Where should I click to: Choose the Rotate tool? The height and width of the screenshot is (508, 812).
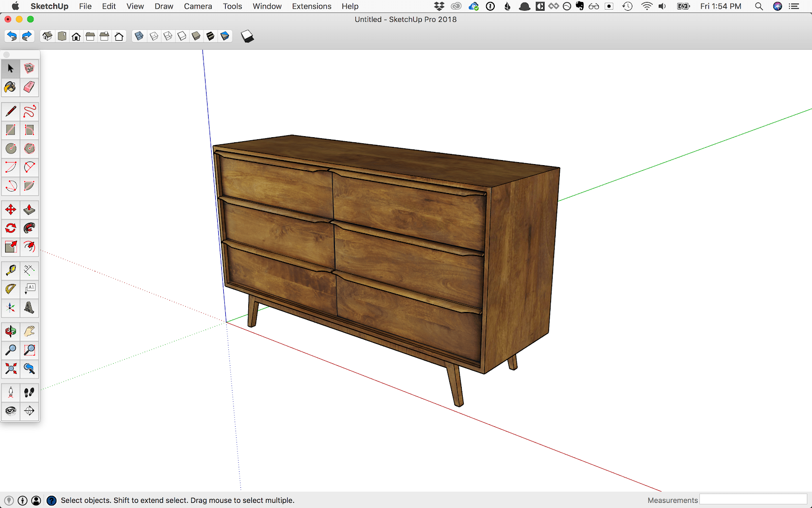pyautogui.click(x=11, y=228)
